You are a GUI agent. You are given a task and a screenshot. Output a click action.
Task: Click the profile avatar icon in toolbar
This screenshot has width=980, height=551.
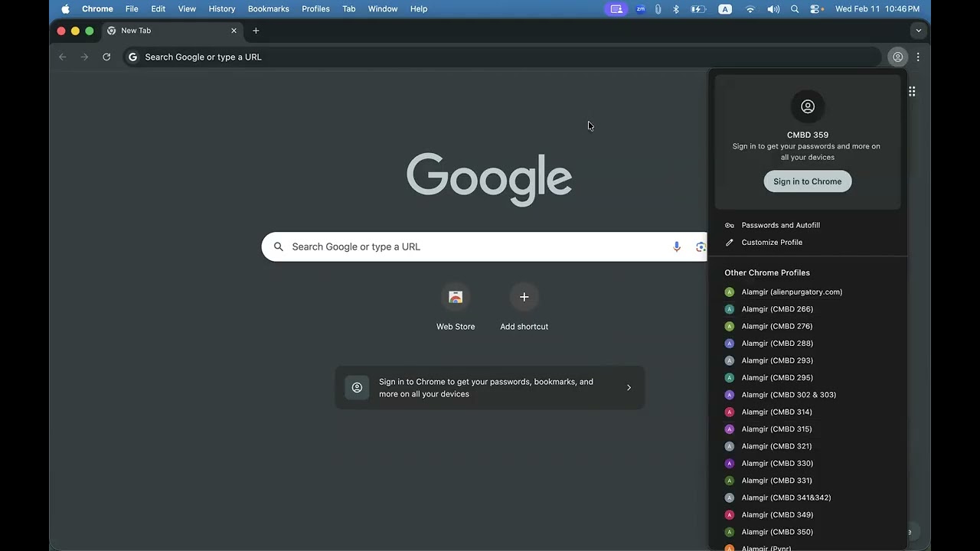pyautogui.click(x=897, y=57)
